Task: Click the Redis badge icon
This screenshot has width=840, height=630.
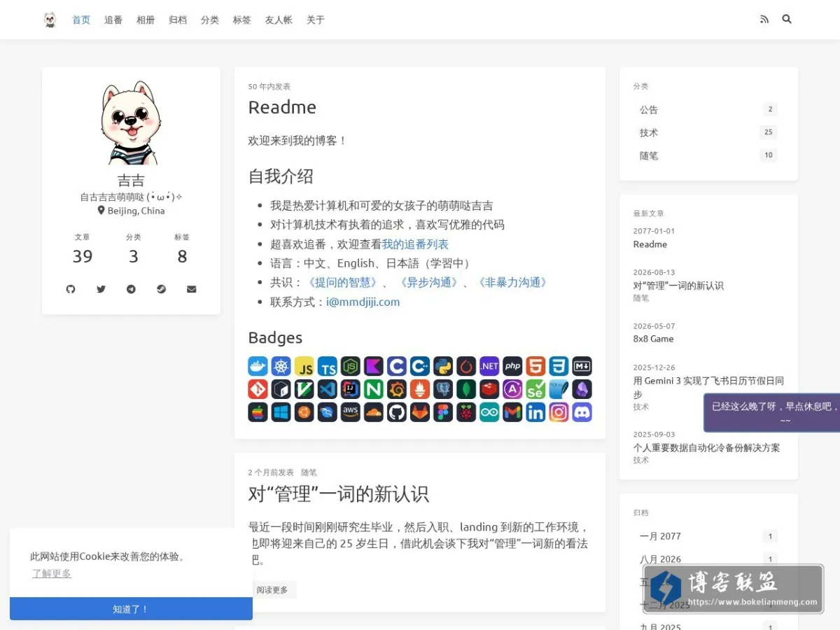Action: coord(489,389)
